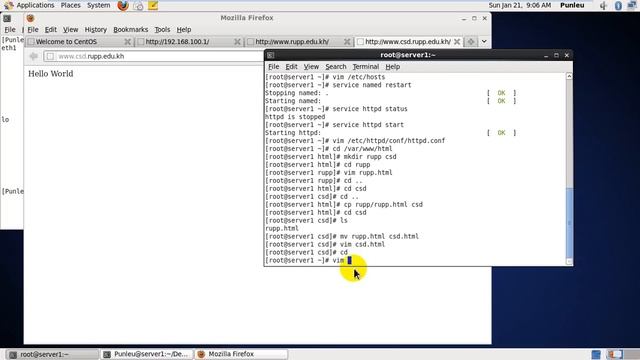Open the volume control in system tray
Viewport: 640px width, 360px height.
tap(603, 6)
